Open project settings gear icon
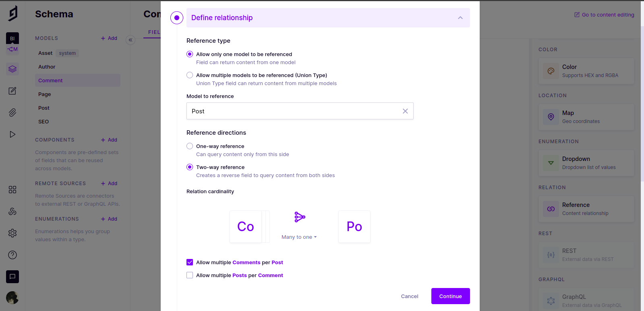644x311 pixels. click(12, 233)
